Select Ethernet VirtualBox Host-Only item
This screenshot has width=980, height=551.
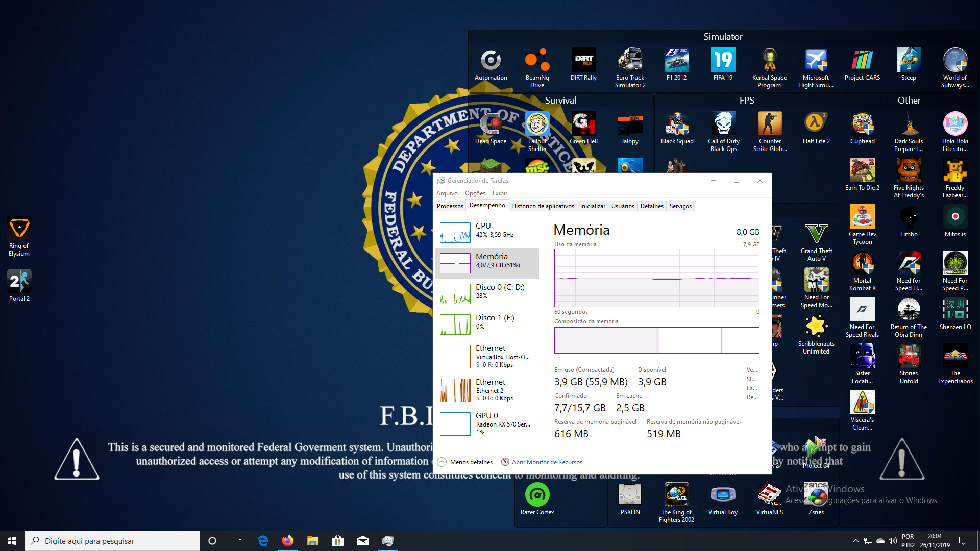tap(487, 357)
